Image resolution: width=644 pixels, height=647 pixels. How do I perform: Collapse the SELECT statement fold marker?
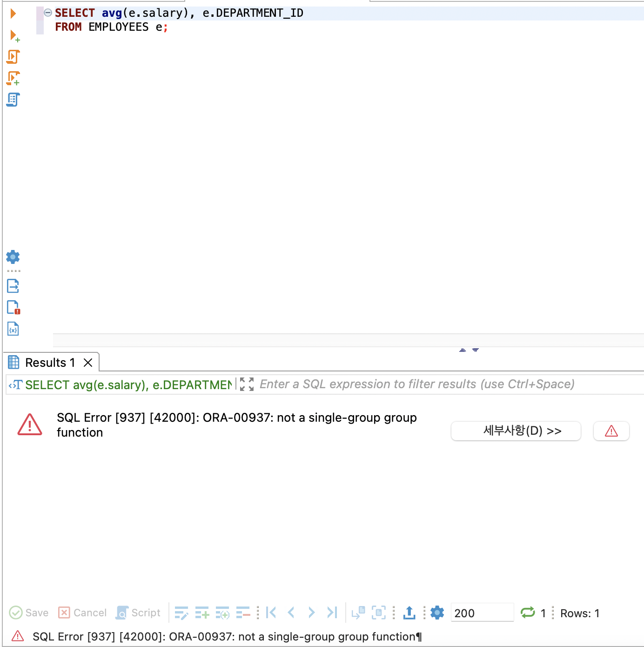click(x=48, y=13)
